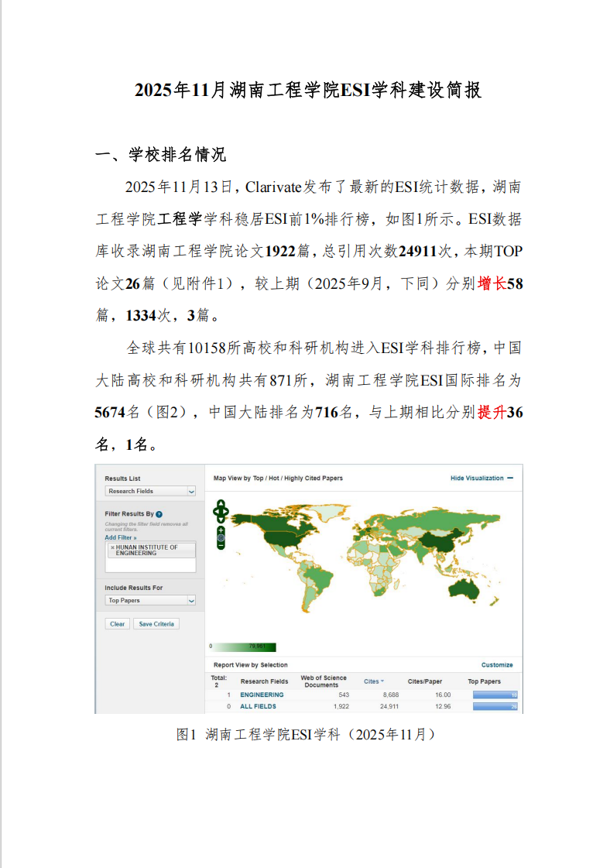The image size is (610, 868).
Task: Reset map view with globe icon
Action: coord(221,537)
